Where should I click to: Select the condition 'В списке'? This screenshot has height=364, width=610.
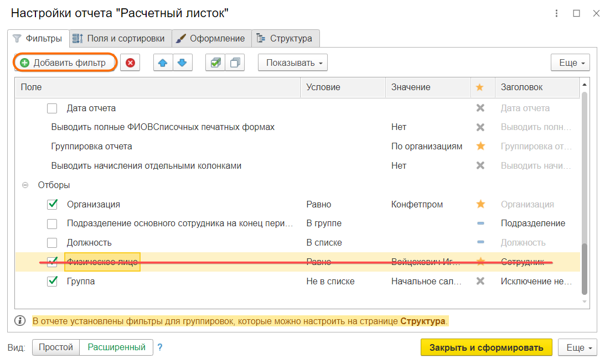point(324,243)
